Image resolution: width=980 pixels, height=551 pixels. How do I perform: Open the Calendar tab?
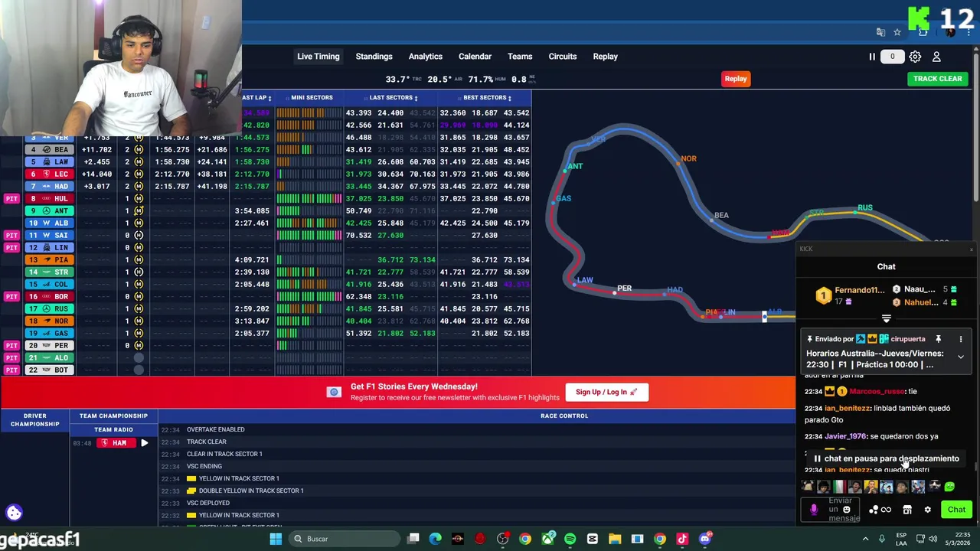coord(475,57)
